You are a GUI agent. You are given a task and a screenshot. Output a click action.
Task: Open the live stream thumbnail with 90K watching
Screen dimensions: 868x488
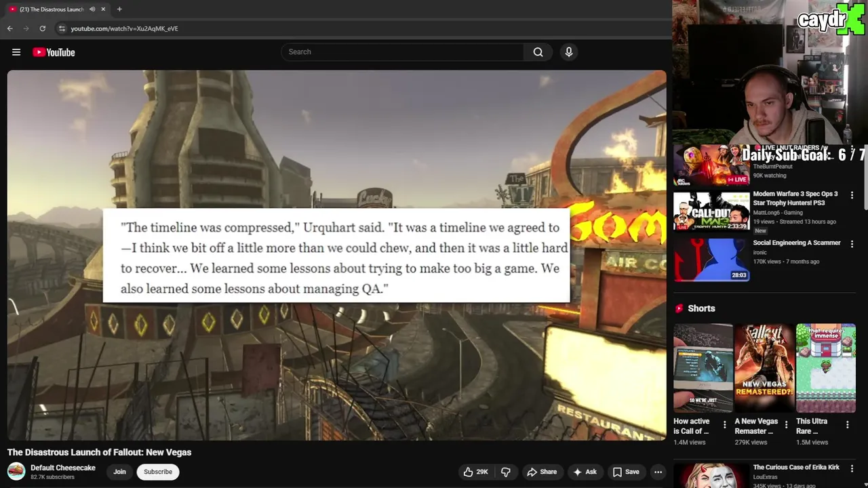pos(711,165)
